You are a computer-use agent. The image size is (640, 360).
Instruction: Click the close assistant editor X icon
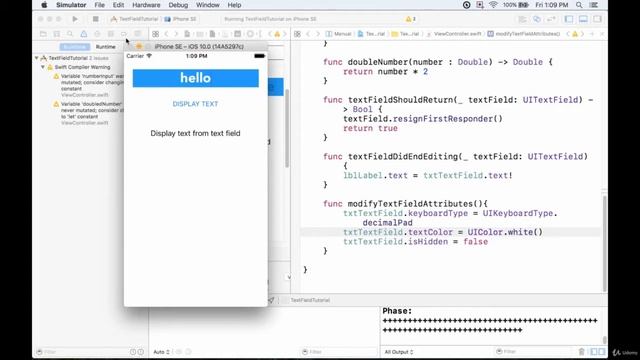tap(602, 34)
